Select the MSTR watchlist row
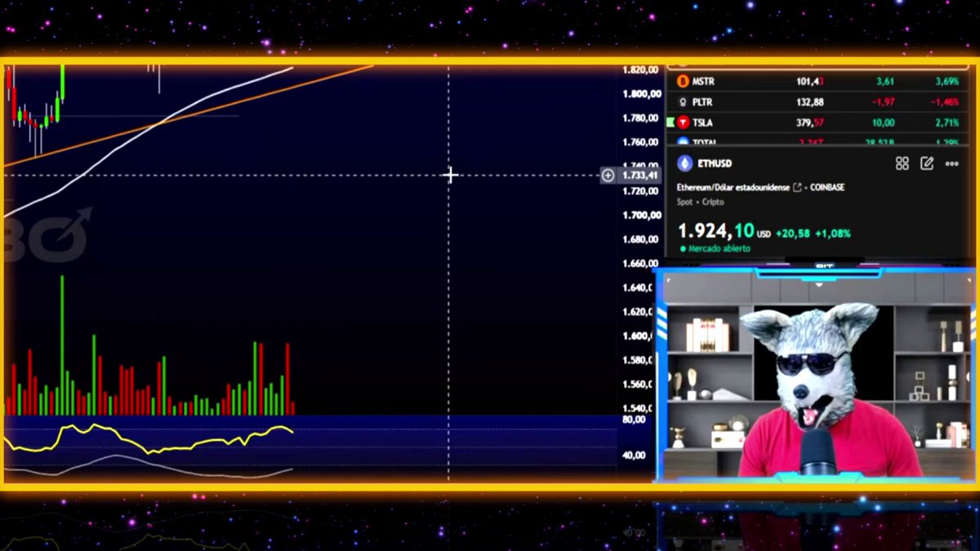This screenshot has height=551, width=980. pos(819,81)
